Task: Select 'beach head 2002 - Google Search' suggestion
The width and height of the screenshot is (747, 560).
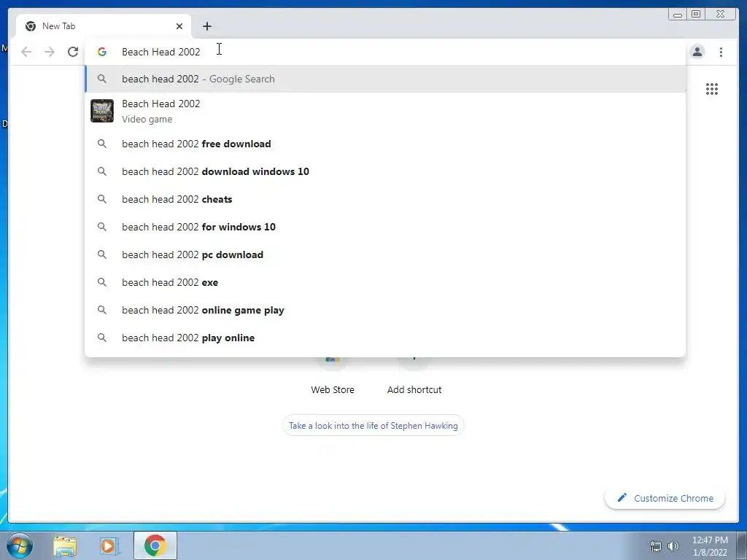Action: coord(385,79)
